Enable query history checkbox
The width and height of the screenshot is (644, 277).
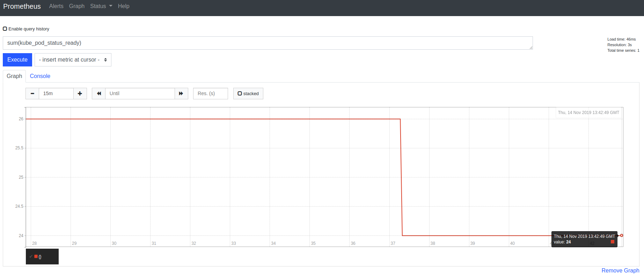[x=5, y=29]
